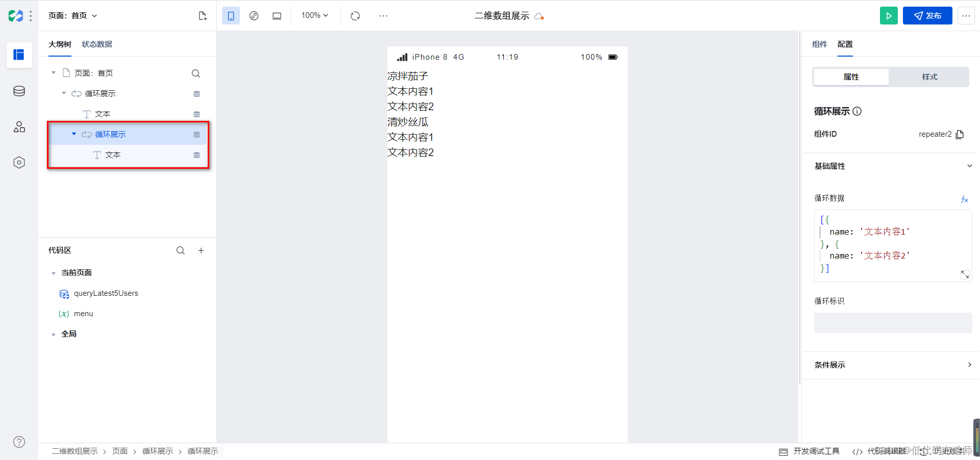This screenshot has height=460, width=980.
Task: Open the 100% zoom dropdown
Action: (314, 15)
